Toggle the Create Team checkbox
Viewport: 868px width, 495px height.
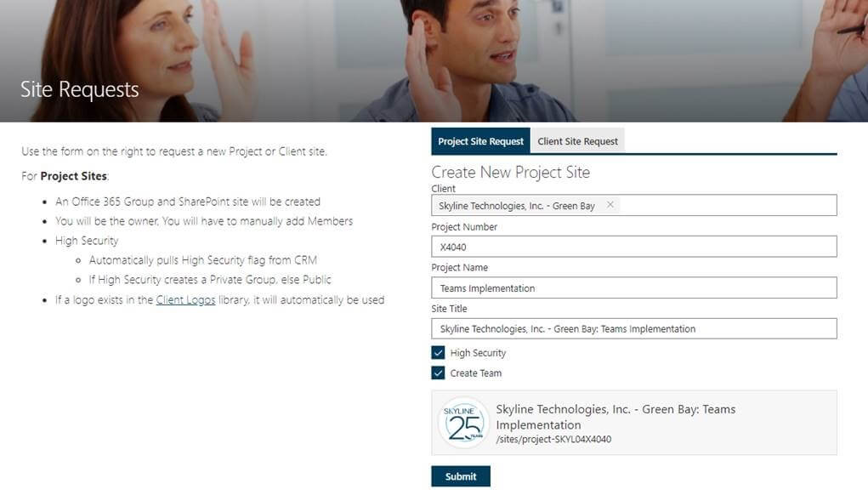(438, 373)
